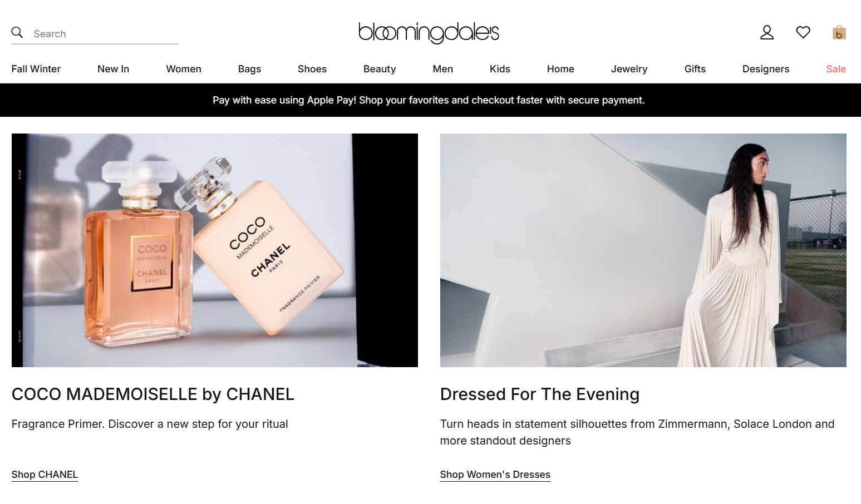Screen dimensions: 861x504
Task: View the red Sale link
Action: 836,69
